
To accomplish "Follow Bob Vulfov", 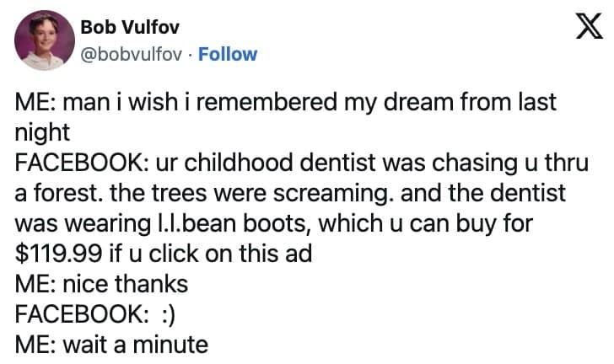I will 227,55.
